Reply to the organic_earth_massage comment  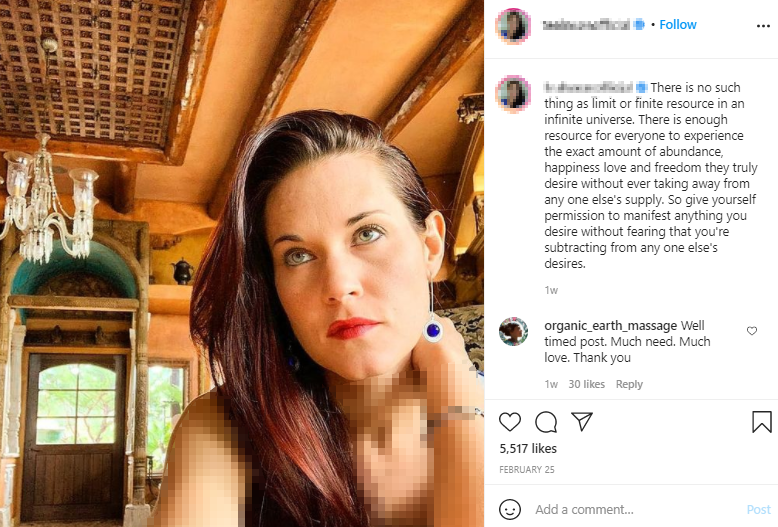(x=629, y=384)
